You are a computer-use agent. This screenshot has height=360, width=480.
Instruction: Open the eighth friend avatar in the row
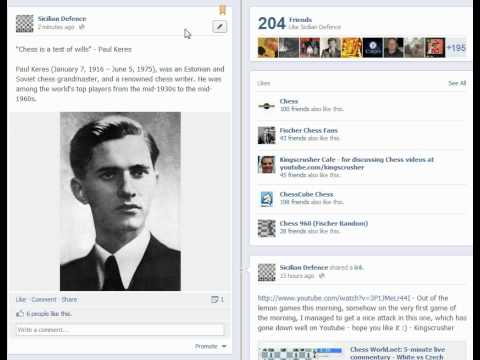coord(414,48)
